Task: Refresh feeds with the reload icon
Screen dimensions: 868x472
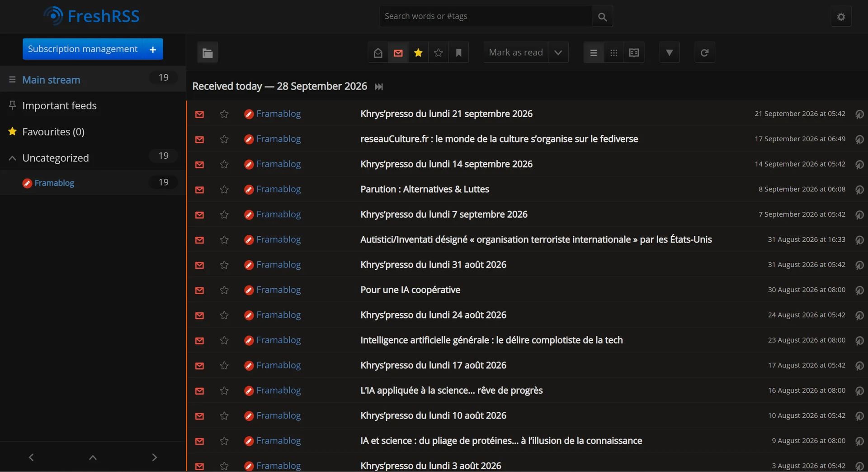Action: click(704, 52)
